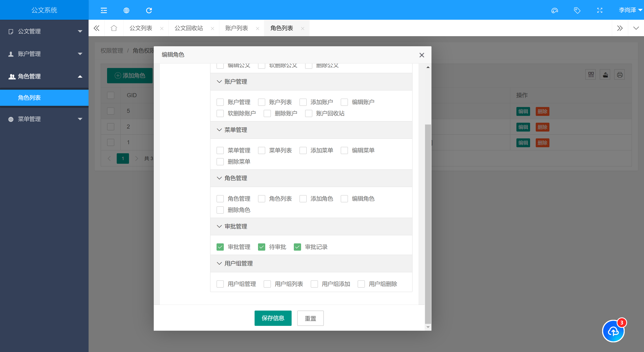Switch to the 公文列表 tab
The image size is (644, 352).
tap(141, 28)
